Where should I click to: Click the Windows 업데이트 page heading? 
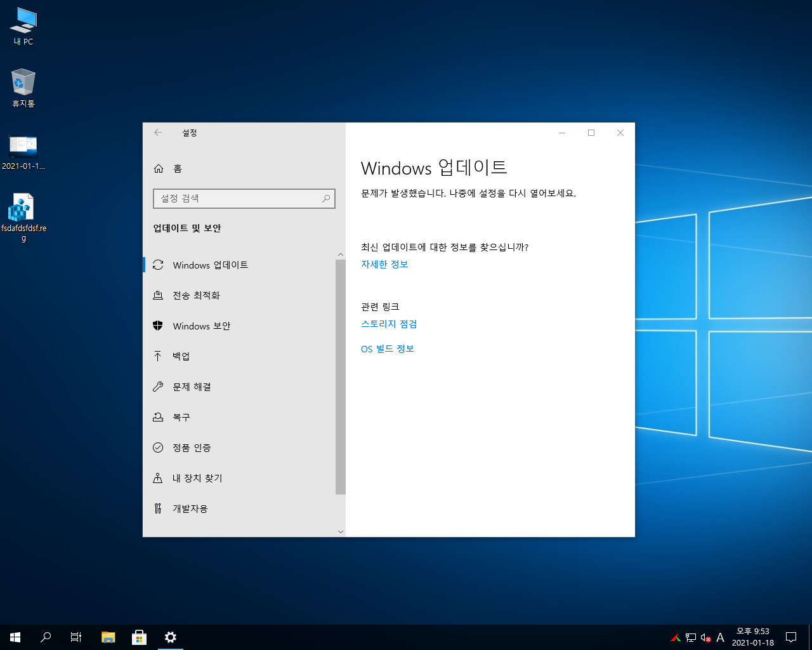[434, 168]
